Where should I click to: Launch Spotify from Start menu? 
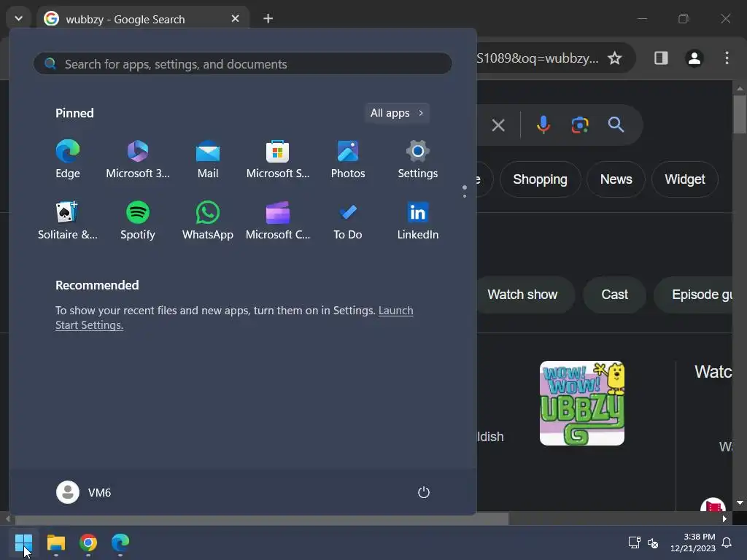pos(138,220)
